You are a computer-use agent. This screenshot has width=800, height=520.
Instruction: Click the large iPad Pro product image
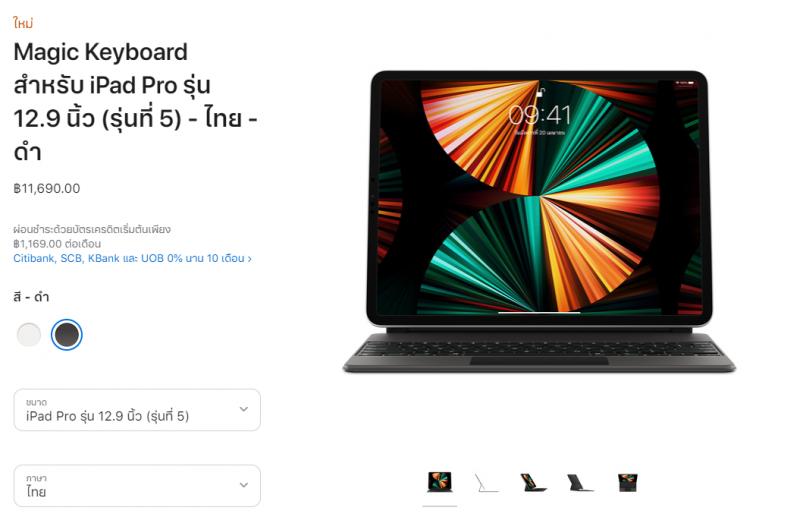[539, 221]
